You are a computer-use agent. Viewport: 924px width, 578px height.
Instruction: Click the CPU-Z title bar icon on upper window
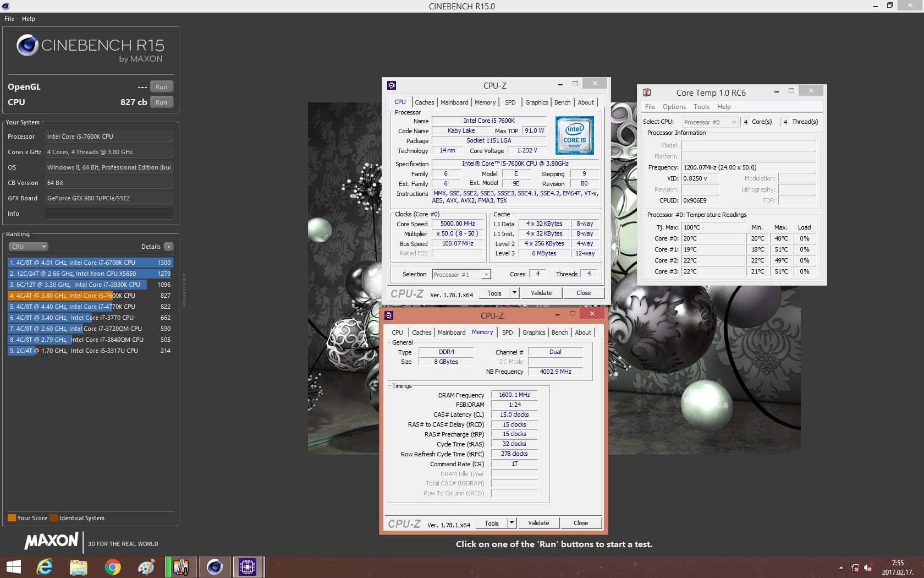[x=392, y=85]
